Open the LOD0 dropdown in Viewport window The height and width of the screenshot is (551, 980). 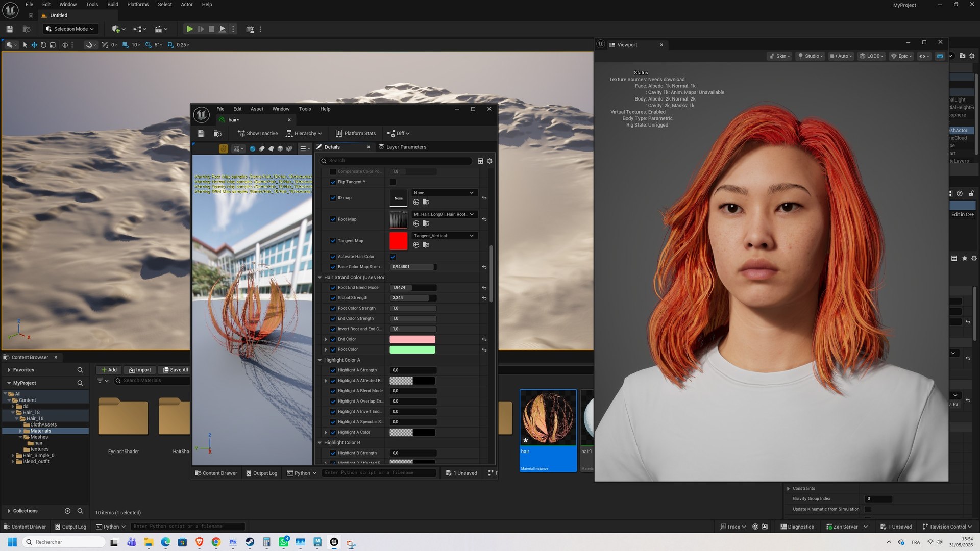click(872, 56)
